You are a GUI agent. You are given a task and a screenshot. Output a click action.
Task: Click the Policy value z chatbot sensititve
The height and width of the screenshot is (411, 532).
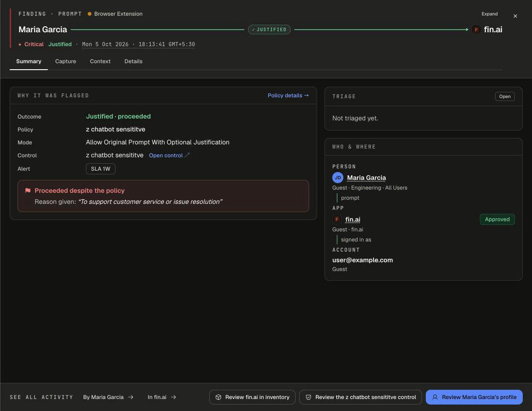tap(116, 130)
